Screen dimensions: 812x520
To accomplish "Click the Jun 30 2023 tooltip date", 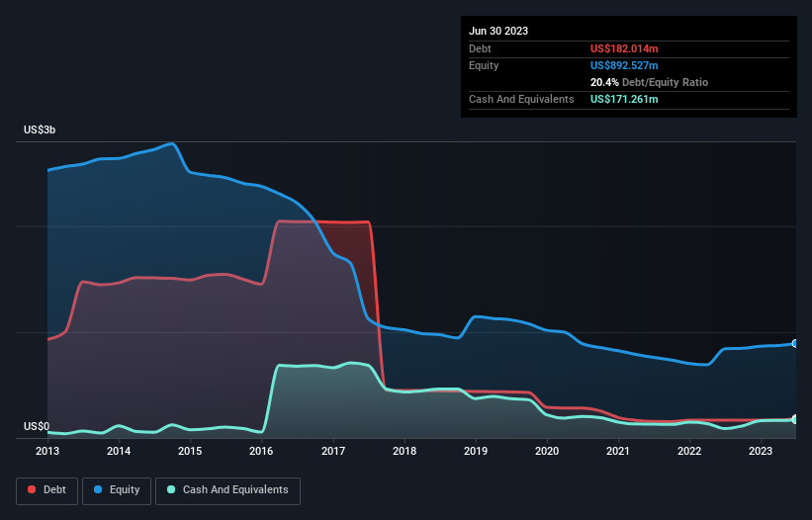I will [498, 31].
